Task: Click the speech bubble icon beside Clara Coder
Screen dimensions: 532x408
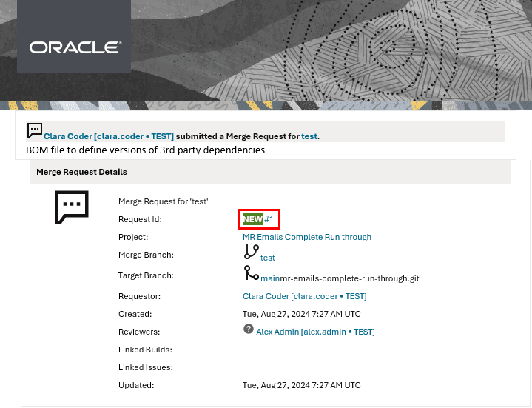Action: [x=35, y=131]
